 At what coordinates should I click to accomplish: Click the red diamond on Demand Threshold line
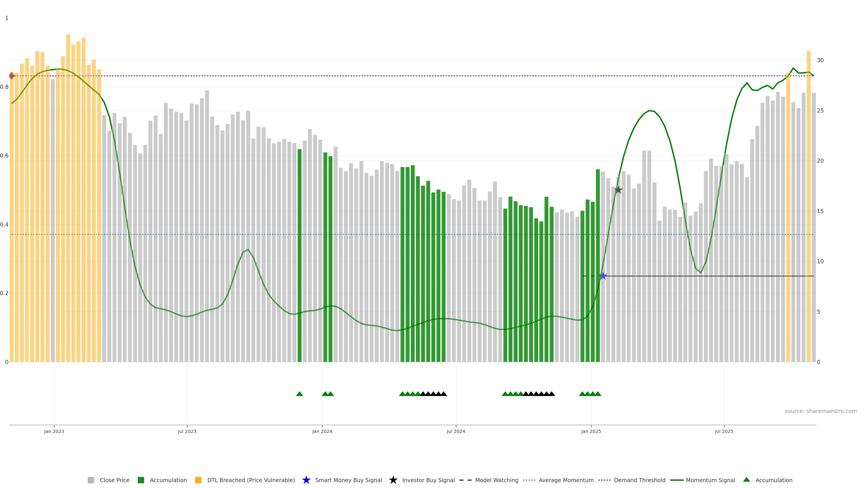point(12,76)
